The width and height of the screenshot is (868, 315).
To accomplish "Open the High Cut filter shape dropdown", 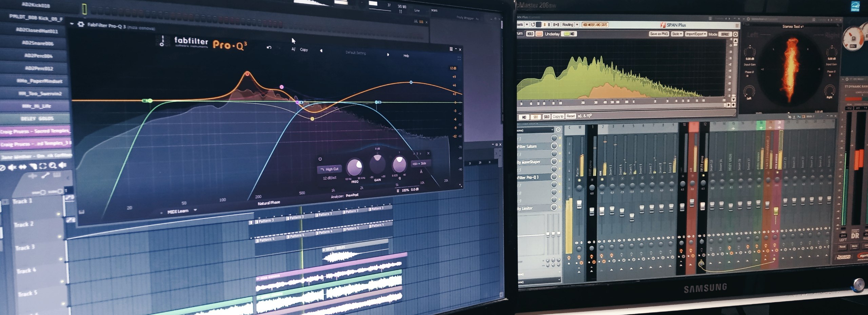I will click(330, 169).
